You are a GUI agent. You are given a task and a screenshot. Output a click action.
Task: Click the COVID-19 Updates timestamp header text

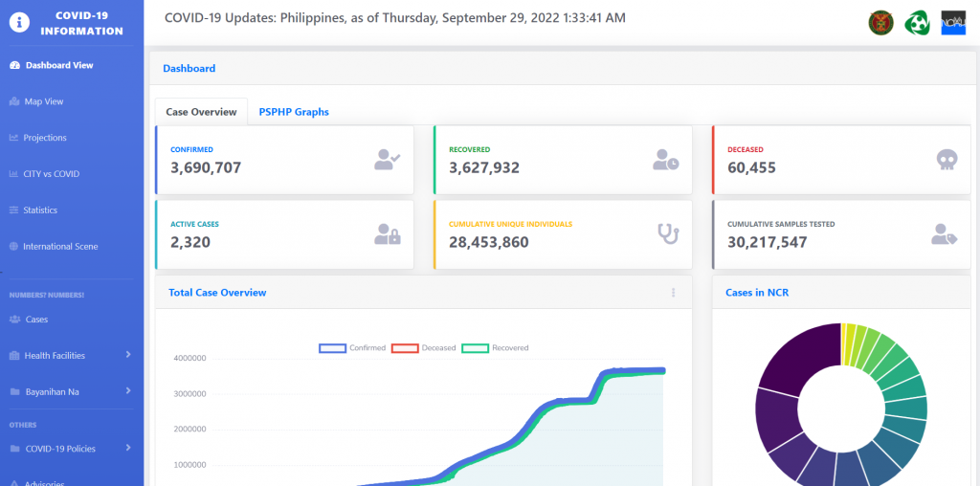pyautogui.click(x=395, y=18)
